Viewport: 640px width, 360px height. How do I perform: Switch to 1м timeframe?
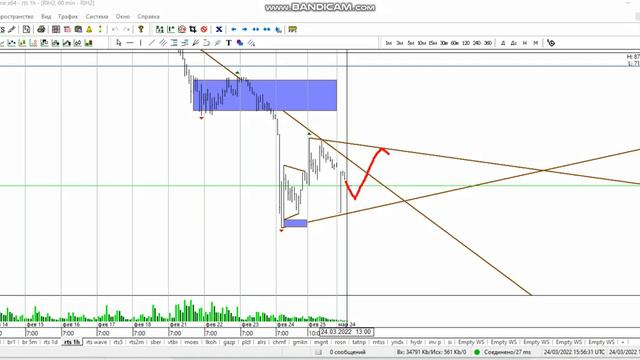point(389,42)
